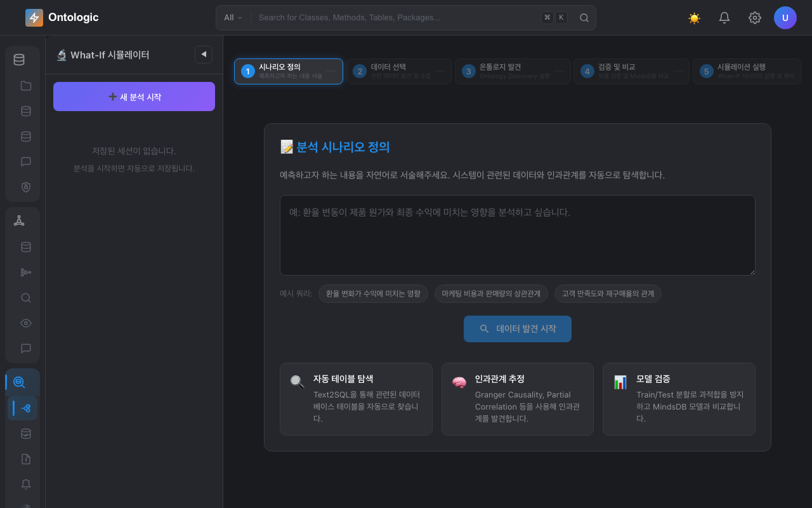Image resolution: width=812 pixels, height=508 pixels.
Task: Open the shield security icon in sidebar
Action: tap(26, 187)
